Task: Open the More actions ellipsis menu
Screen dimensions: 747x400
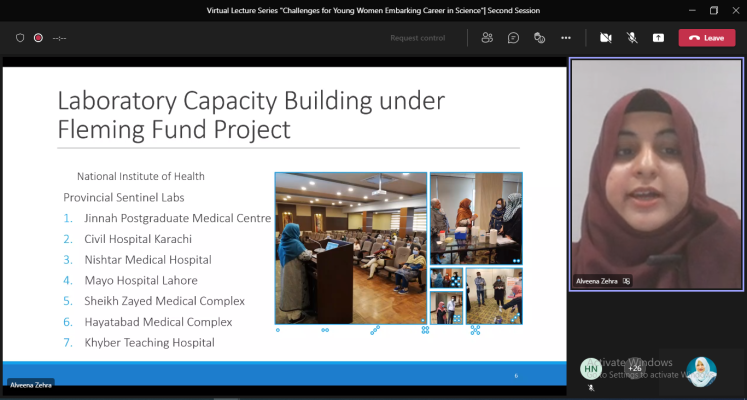Action: [x=566, y=38]
